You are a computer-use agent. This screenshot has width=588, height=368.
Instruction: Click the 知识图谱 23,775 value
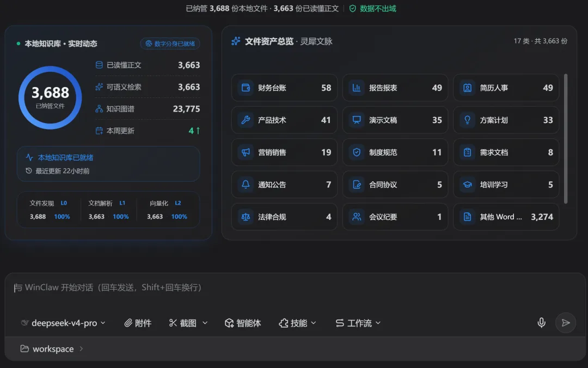(x=186, y=109)
